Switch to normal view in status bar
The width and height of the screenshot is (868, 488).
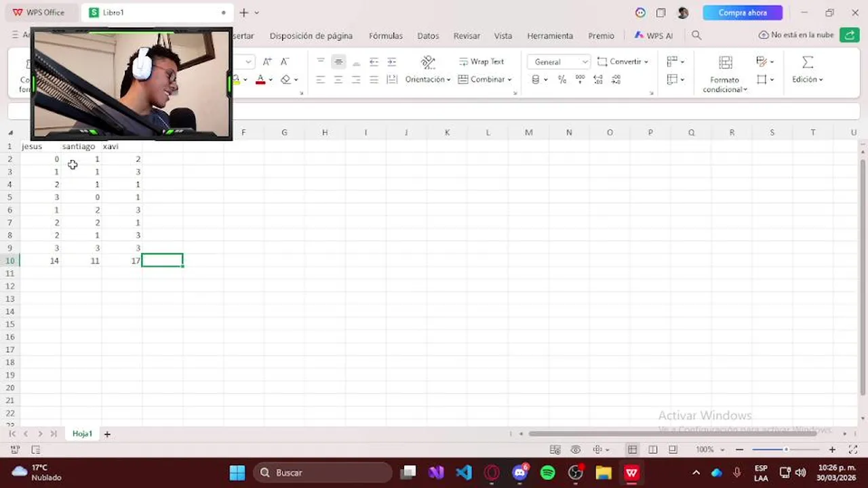click(x=632, y=449)
